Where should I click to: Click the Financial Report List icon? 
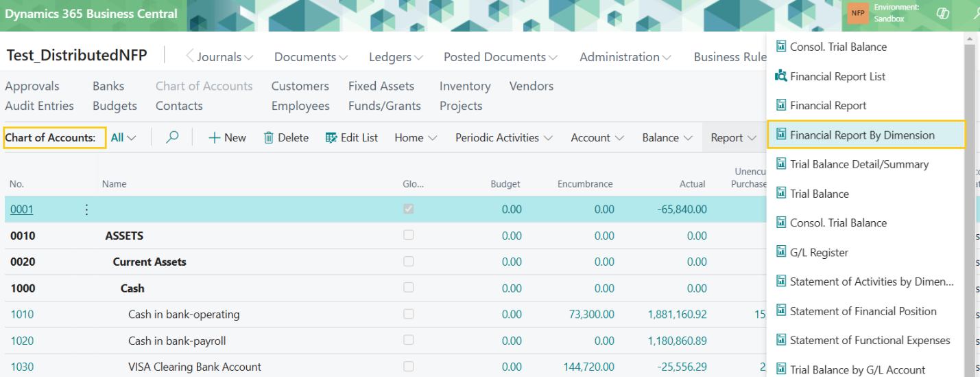pyautogui.click(x=780, y=76)
